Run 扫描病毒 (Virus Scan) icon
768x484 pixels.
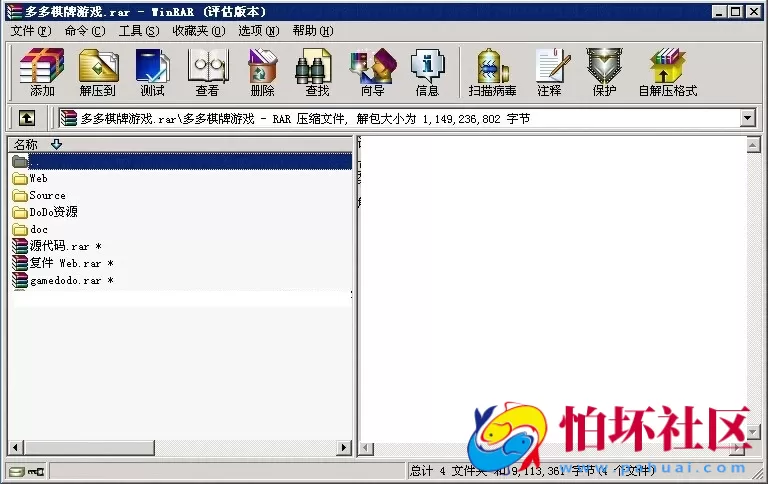pos(492,71)
